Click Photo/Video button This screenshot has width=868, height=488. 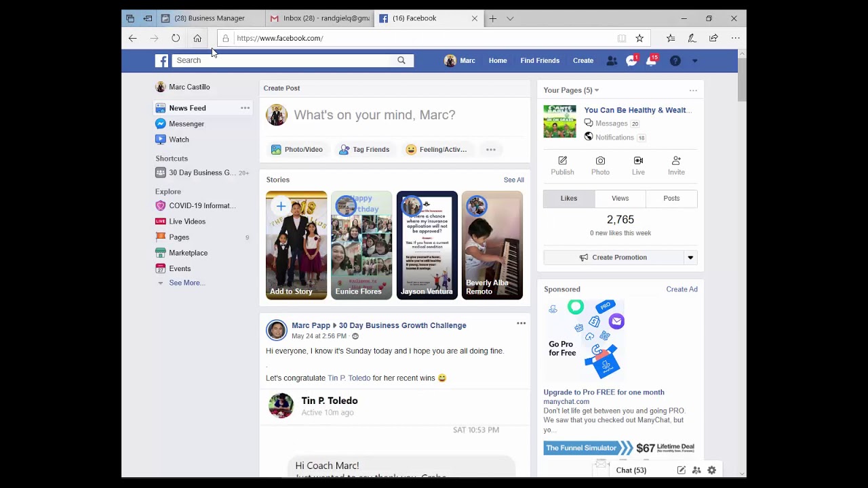tap(297, 150)
